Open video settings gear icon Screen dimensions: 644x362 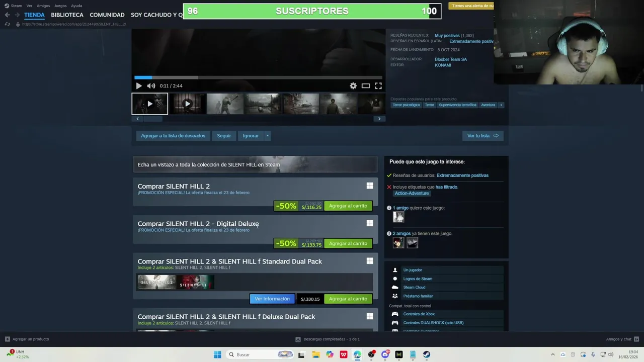pos(353,86)
